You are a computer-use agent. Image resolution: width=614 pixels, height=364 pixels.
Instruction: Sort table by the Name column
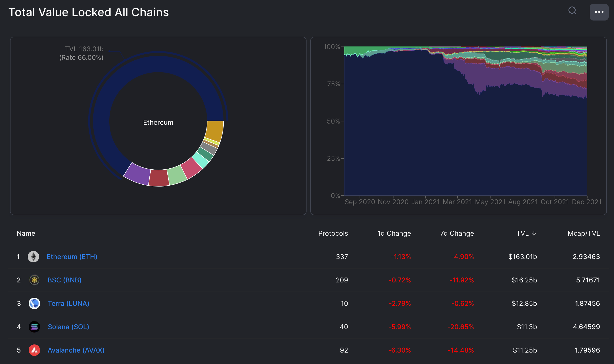(x=26, y=233)
